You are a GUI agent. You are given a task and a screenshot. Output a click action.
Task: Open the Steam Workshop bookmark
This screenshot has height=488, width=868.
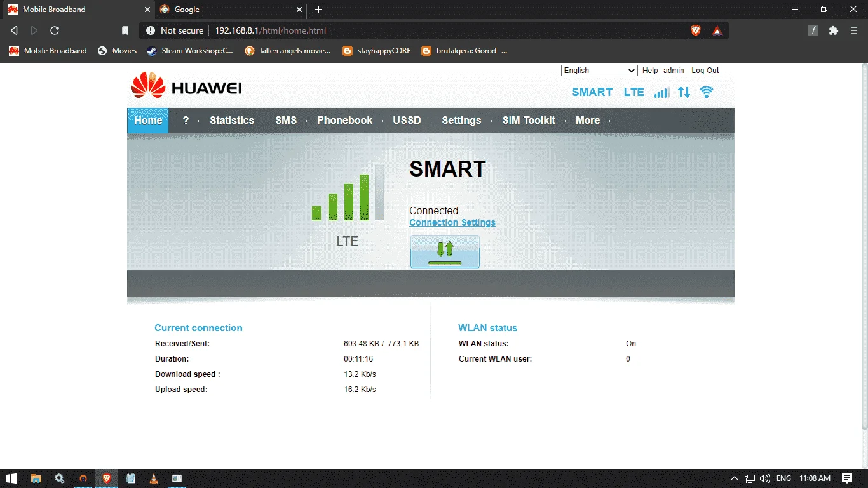tap(190, 51)
